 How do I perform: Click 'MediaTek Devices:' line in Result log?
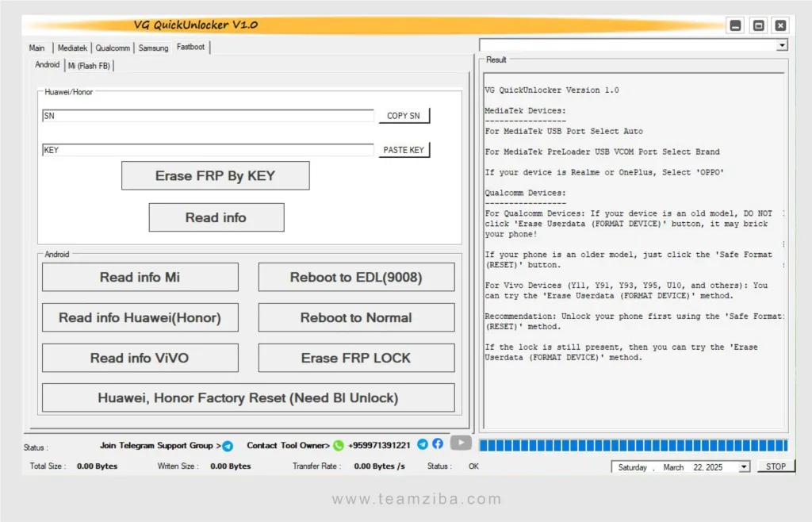(x=525, y=111)
